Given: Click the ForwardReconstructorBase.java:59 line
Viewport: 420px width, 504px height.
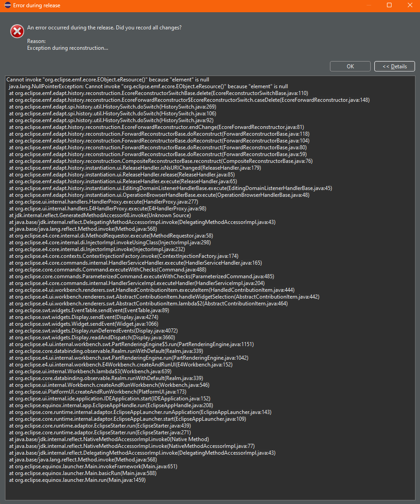Looking at the screenshot, I should [x=158, y=154].
